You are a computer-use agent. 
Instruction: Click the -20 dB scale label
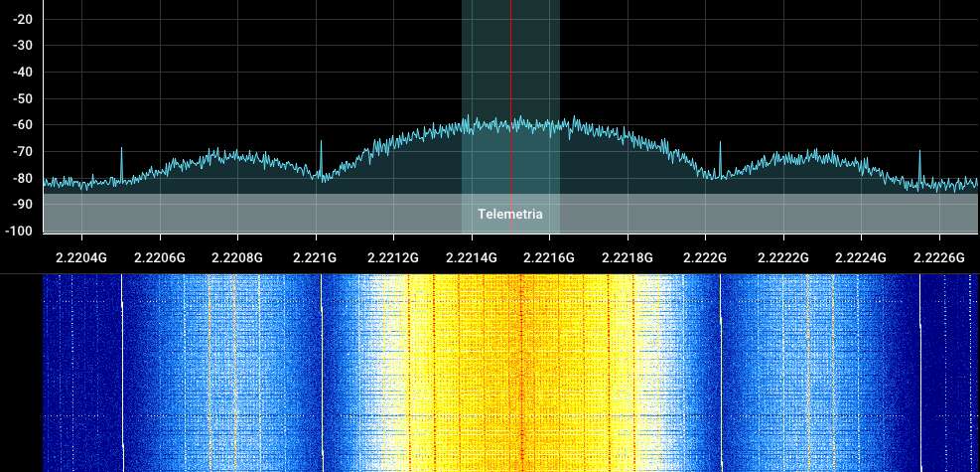click(x=22, y=19)
